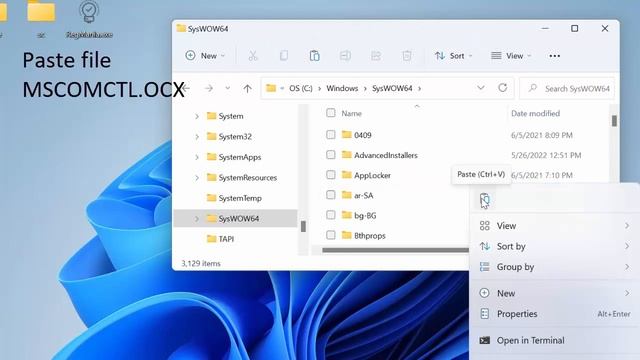Choose Open in Terminal

pyautogui.click(x=555, y=340)
